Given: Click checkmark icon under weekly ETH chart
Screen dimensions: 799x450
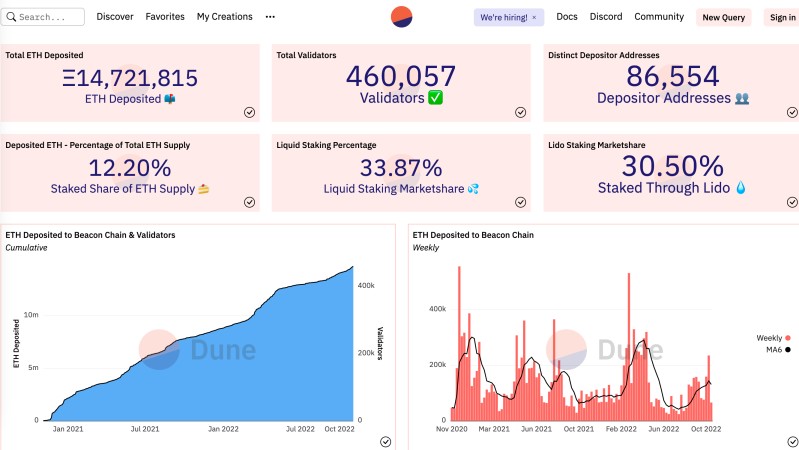Looking at the screenshot, I should (791, 441).
